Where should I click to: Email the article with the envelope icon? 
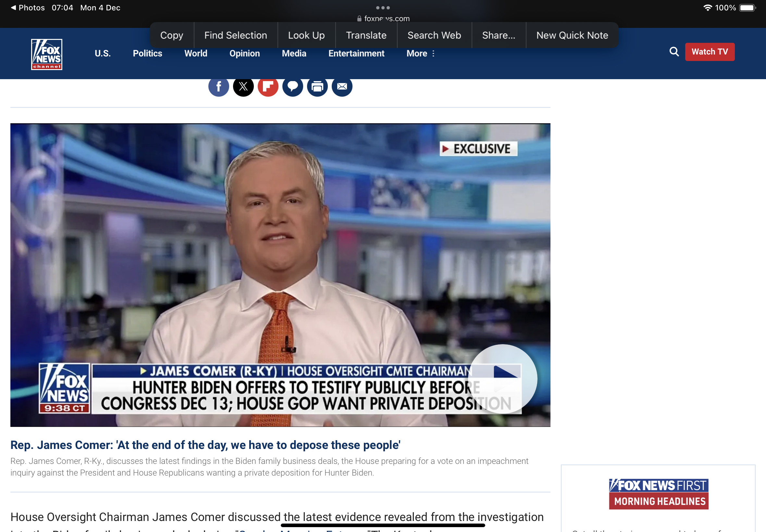pyautogui.click(x=342, y=87)
